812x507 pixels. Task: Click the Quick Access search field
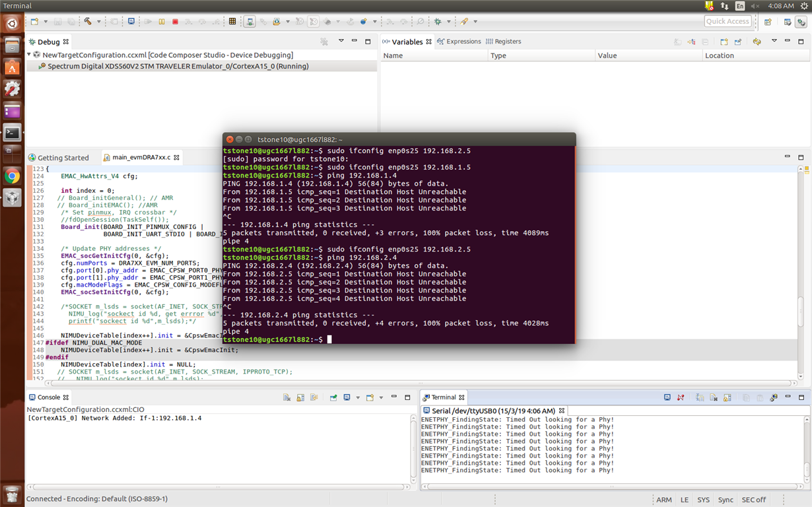tap(727, 21)
